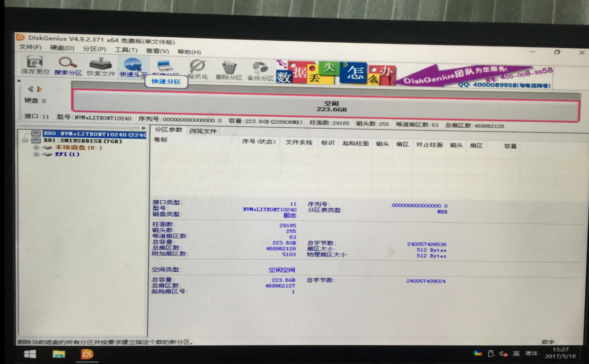The image size is (589, 364).
Task: Collapse the RD1:SMIUSBDISK tree node
Action: (x=25, y=141)
